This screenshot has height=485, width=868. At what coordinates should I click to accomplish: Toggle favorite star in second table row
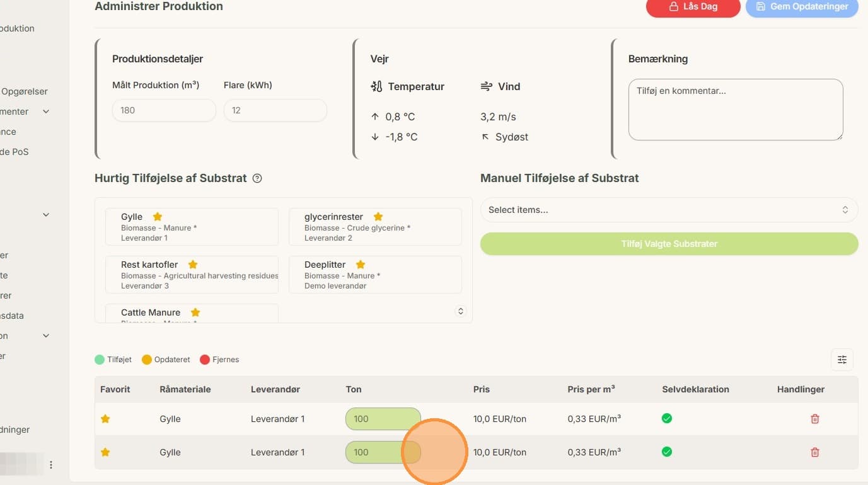105,452
